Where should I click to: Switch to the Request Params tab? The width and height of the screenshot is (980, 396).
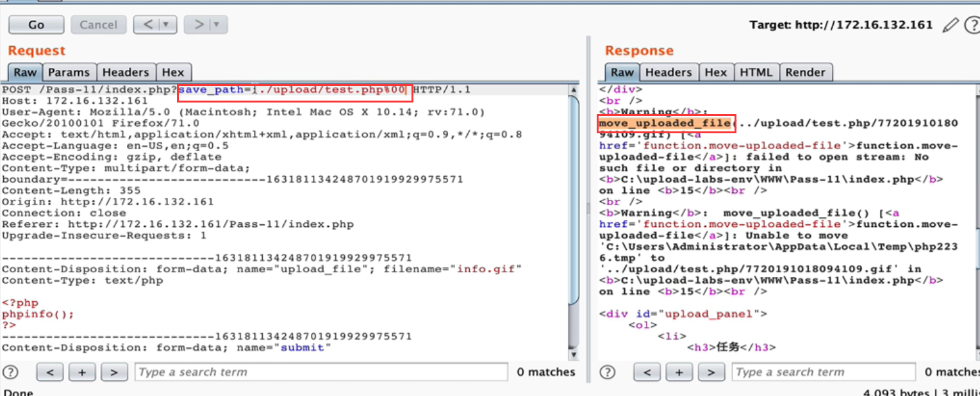[71, 72]
